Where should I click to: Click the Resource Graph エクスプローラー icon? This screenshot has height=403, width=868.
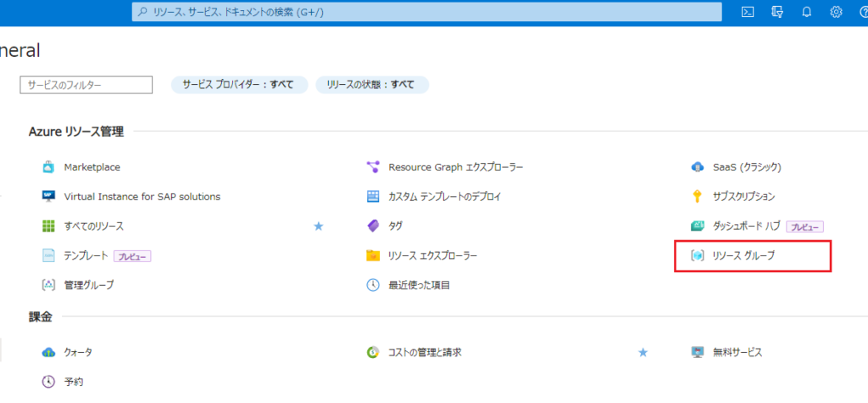click(373, 167)
